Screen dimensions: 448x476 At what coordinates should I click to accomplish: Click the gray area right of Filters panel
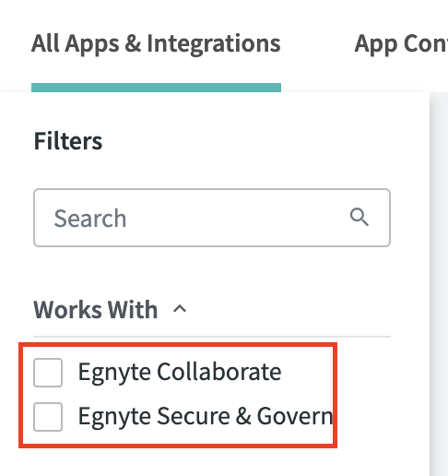(x=439, y=283)
